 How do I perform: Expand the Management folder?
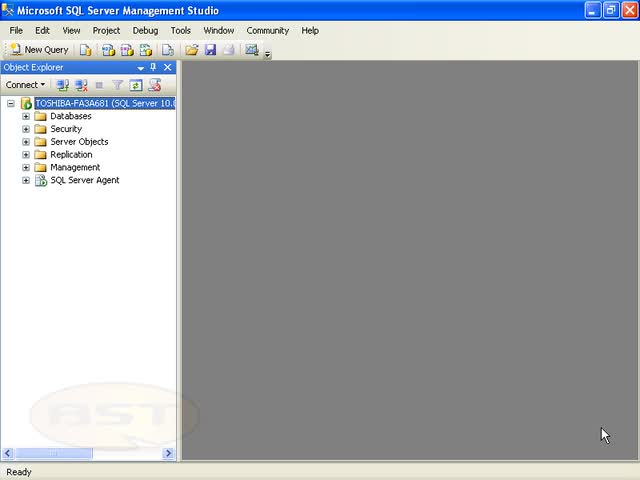click(x=26, y=167)
